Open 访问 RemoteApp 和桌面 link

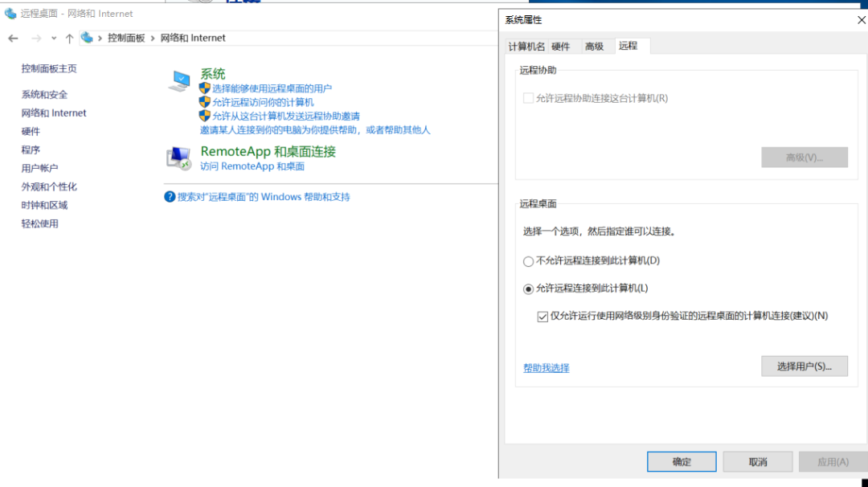(252, 166)
